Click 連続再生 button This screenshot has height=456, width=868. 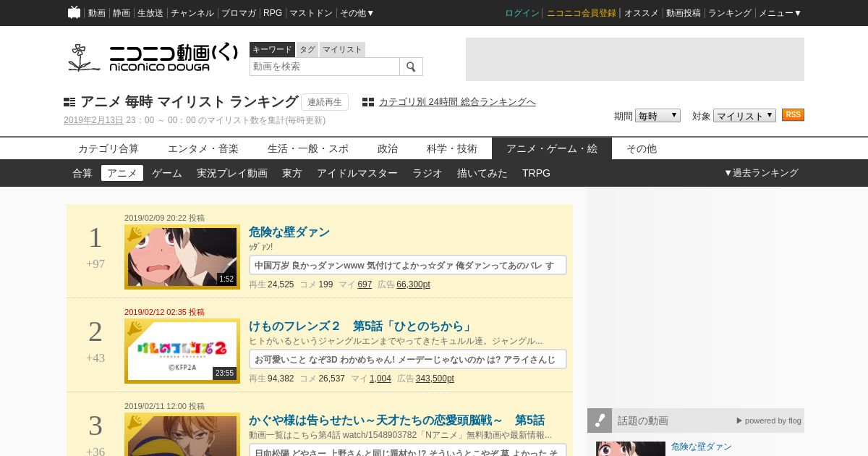tap(325, 102)
